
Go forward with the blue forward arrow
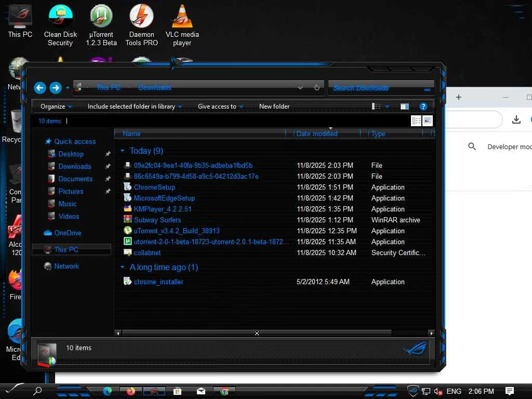(x=55, y=88)
